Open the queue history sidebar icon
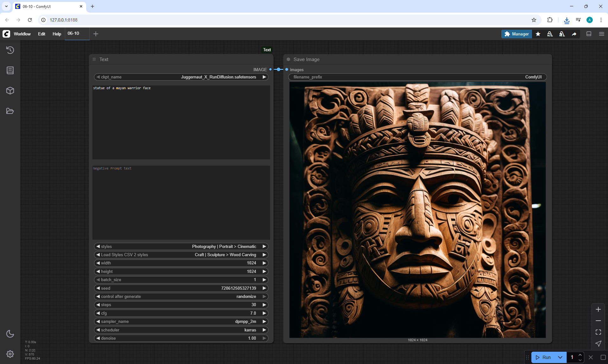Image resolution: width=608 pixels, height=364 pixels. click(x=10, y=50)
